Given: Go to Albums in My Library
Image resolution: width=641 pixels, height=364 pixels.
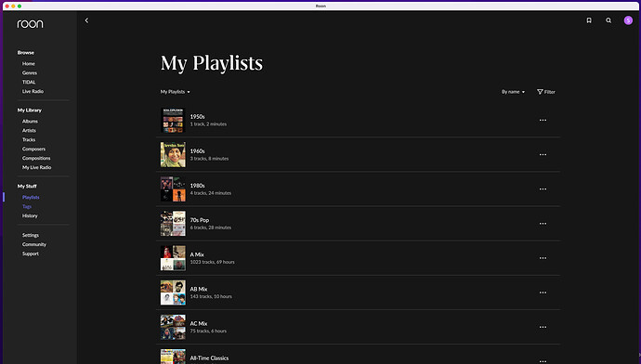Looking at the screenshot, I should pyautogui.click(x=30, y=122).
